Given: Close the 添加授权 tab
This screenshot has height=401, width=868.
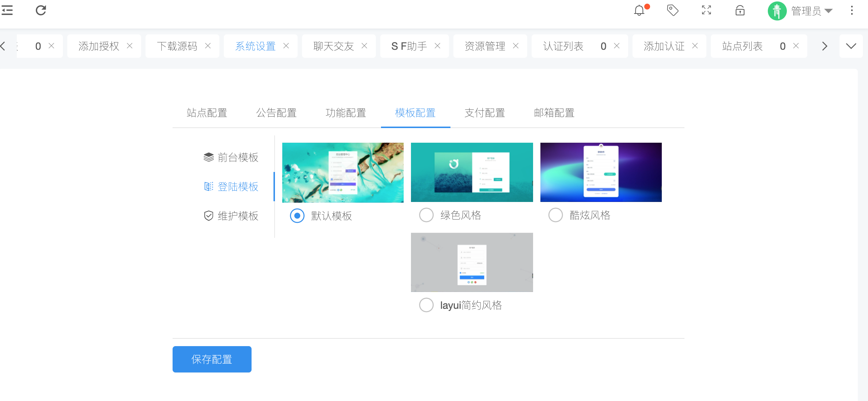Looking at the screenshot, I should (130, 46).
